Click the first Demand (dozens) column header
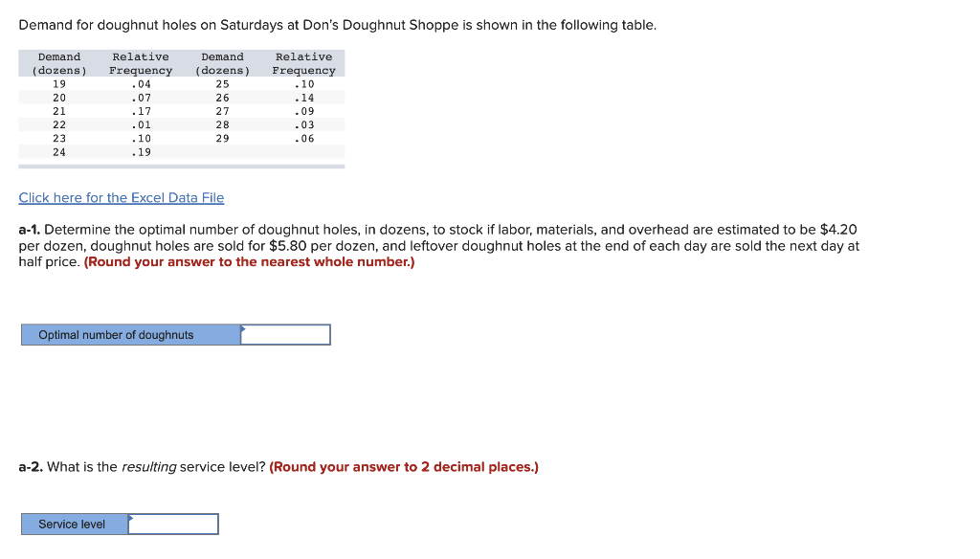The width and height of the screenshot is (980, 559). [58, 62]
